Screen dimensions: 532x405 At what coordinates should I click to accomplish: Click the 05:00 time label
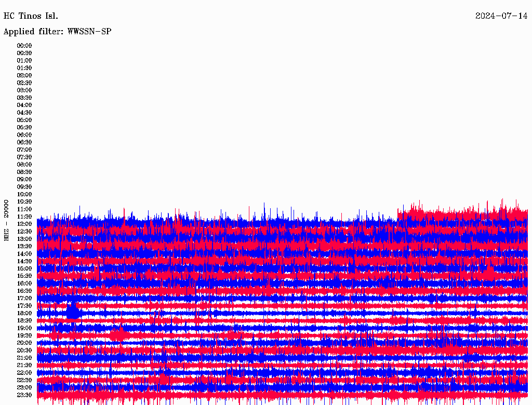[24, 120]
